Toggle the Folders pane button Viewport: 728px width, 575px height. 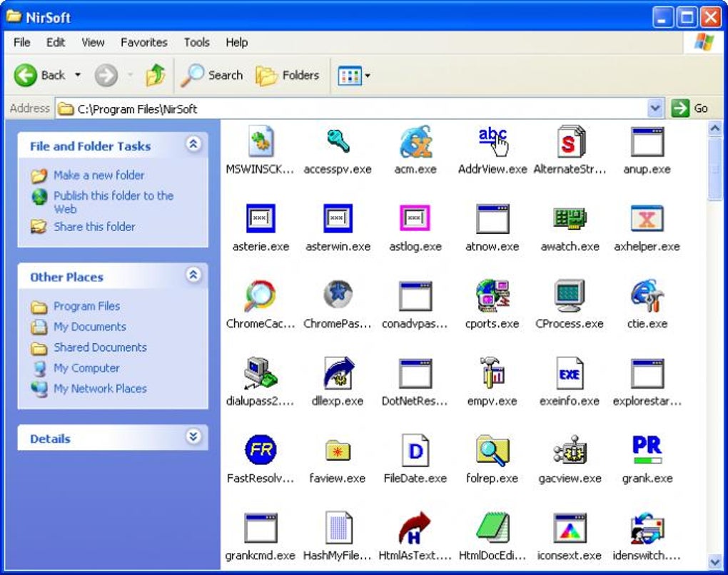coord(288,75)
